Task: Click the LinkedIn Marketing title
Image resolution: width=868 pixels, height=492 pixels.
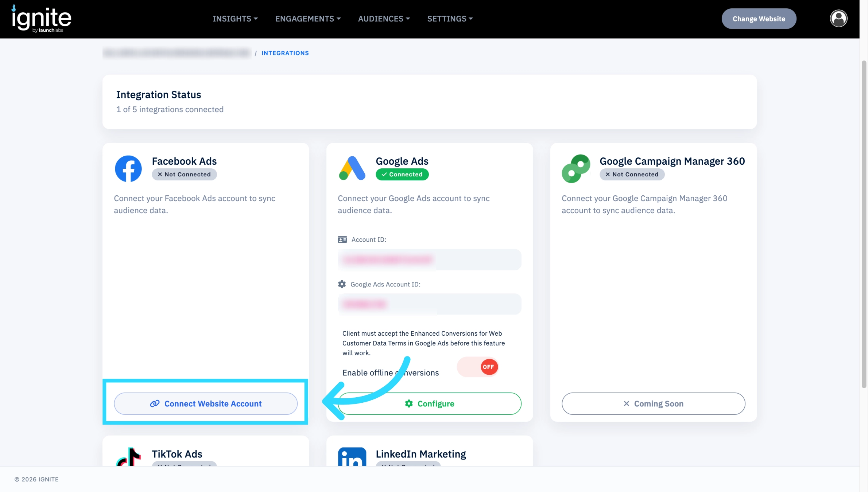Action: pyautogui.click(x=421, y=454)
